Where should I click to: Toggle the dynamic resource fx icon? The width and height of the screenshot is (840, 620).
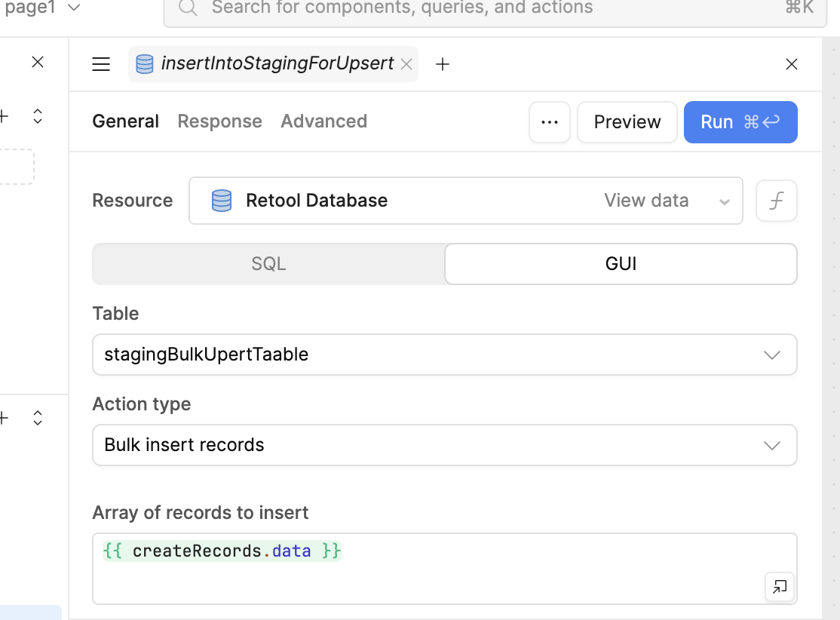(x=776, y=201)
